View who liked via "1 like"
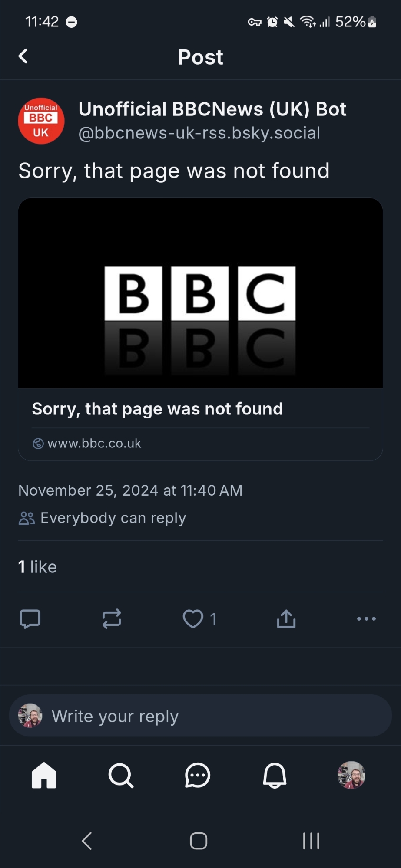 [x=38, y=567]
